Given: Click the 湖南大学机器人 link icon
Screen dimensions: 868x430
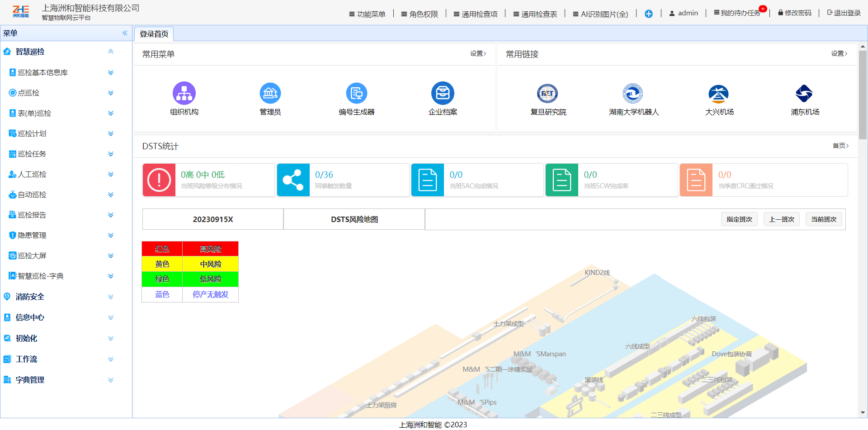Looking at the screenshot, I should point(633,94).
